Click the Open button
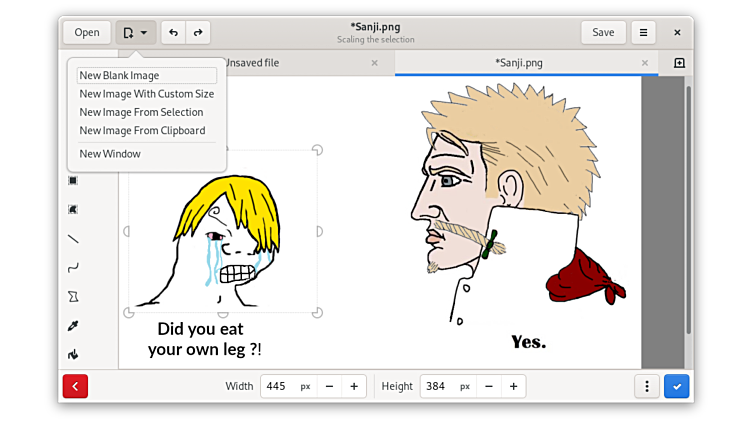This screenshot has height=423, width=752. 87,33
